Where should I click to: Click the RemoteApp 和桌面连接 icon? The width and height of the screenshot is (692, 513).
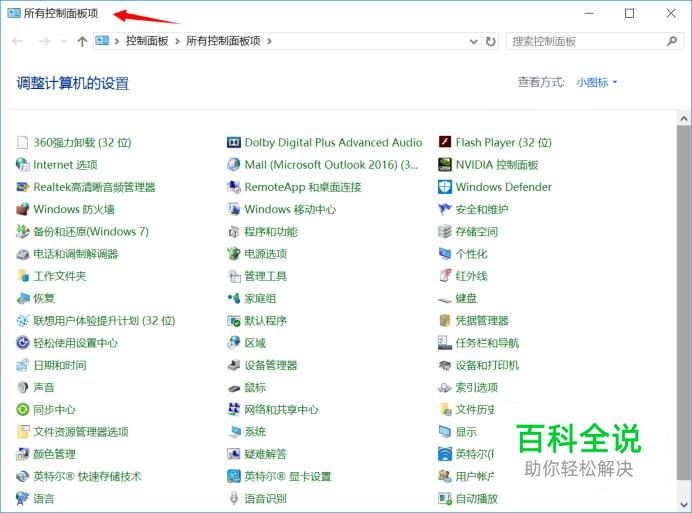coord(233,187)
